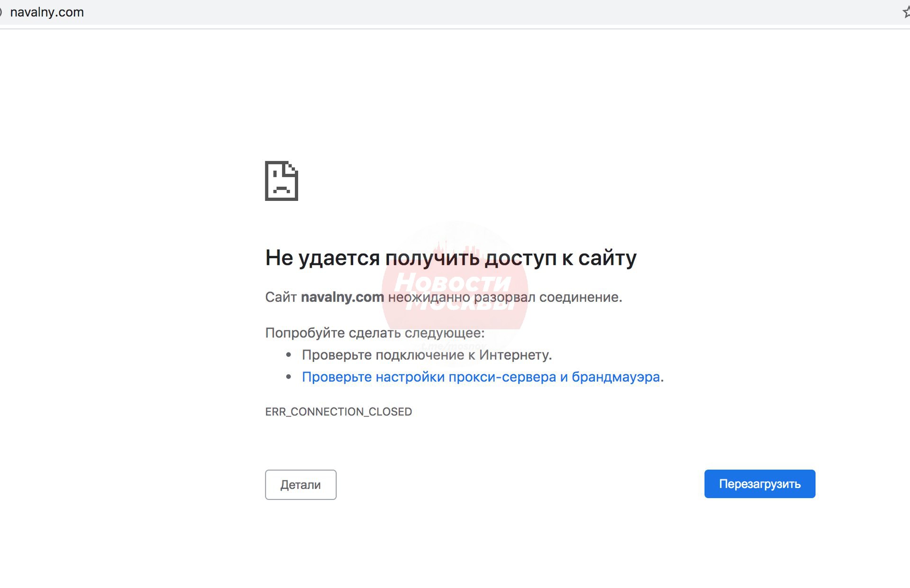This screenshot has width=910, height=588.
Task: Click the navalny.com address bar URL
Action: coord(47,12)
